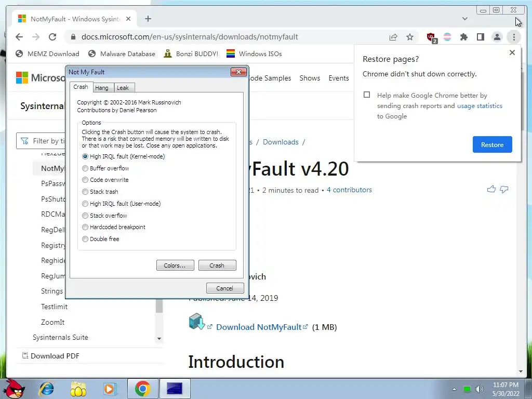Click the page scrollbar down arrow

521,371
